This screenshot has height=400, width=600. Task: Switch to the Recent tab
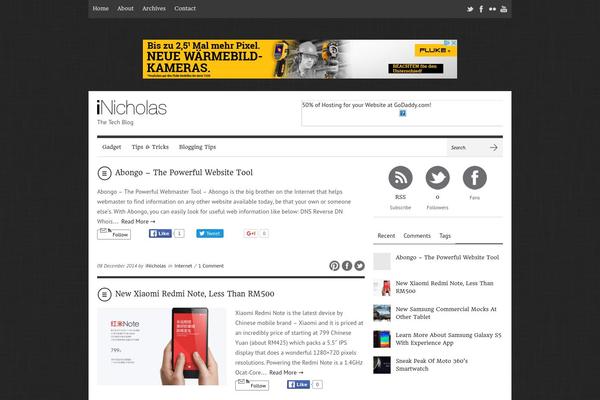(386, 236)
